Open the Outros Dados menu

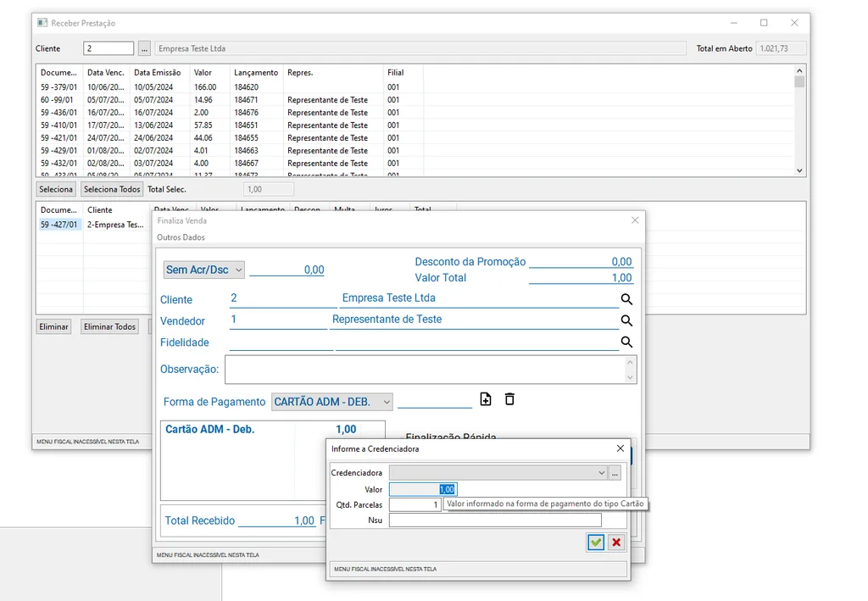(x=181, y=237)
